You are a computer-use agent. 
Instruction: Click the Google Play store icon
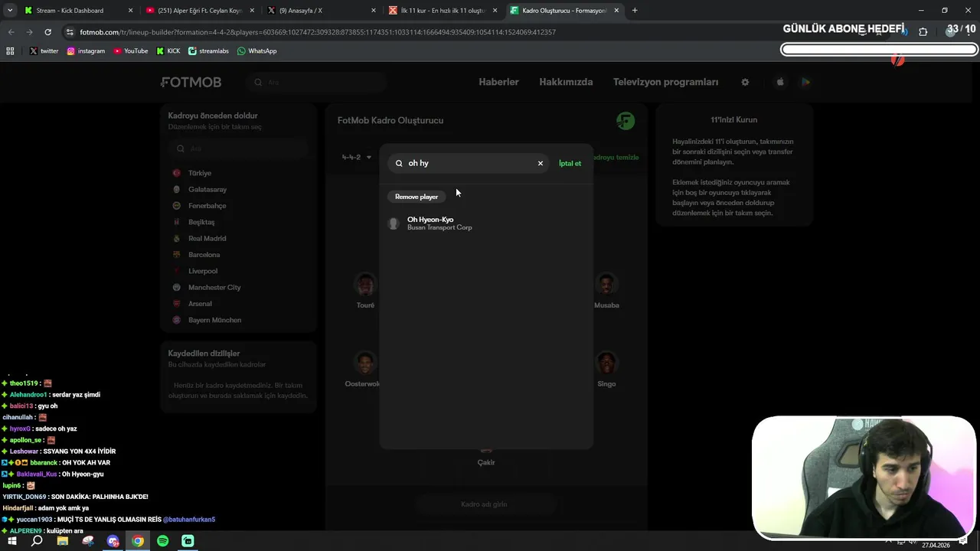tap(805, 82)
